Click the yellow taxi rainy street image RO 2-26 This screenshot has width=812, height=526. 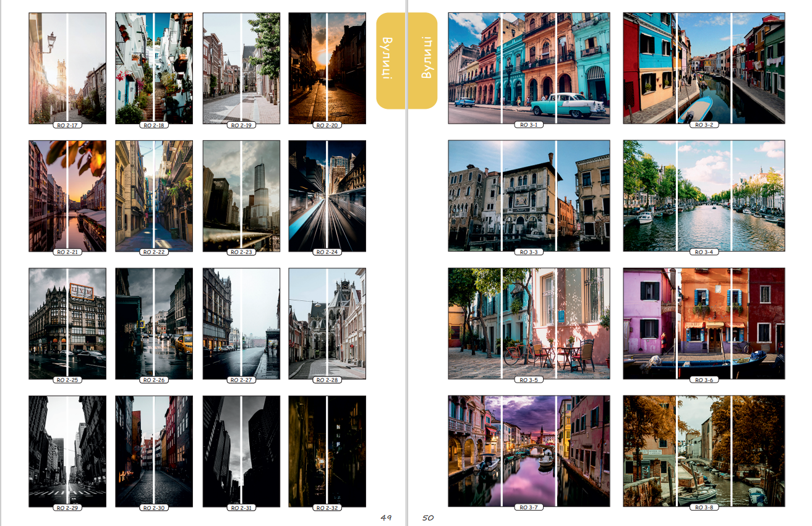(x=154, y=323)
